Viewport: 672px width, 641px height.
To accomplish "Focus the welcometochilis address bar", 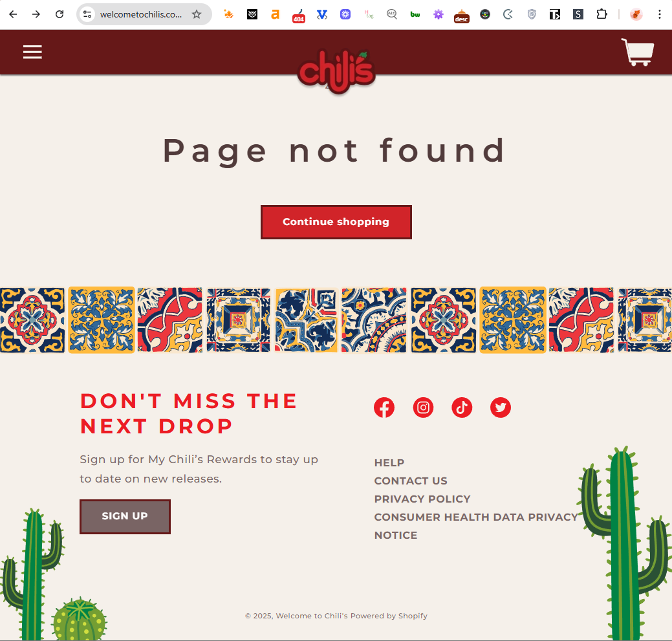I will click(x=140, y=15).
